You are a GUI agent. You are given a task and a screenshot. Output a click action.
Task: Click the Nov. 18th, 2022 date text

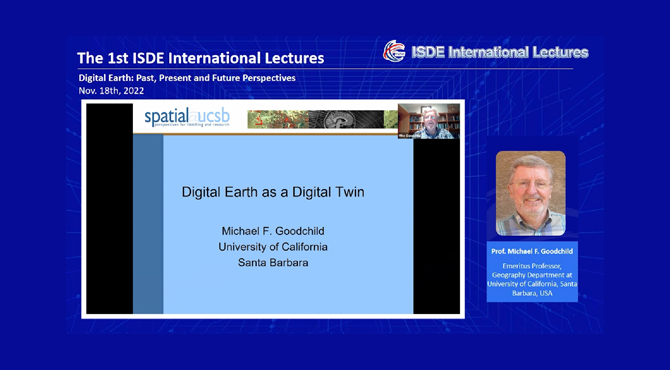click(111, 91)
